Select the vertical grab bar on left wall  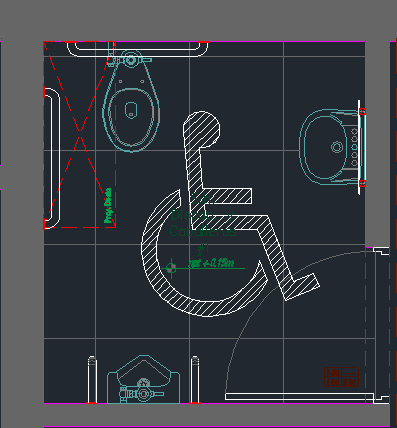(52, 158)
